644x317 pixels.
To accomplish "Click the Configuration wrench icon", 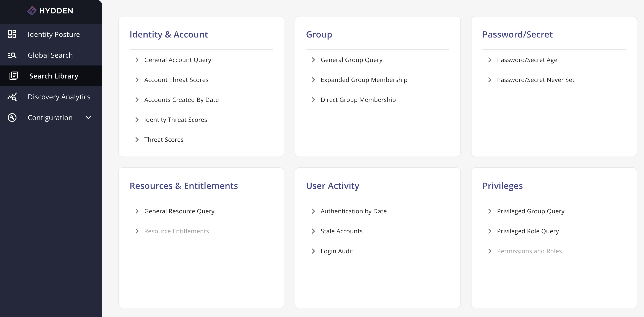I will click(12, 117).
